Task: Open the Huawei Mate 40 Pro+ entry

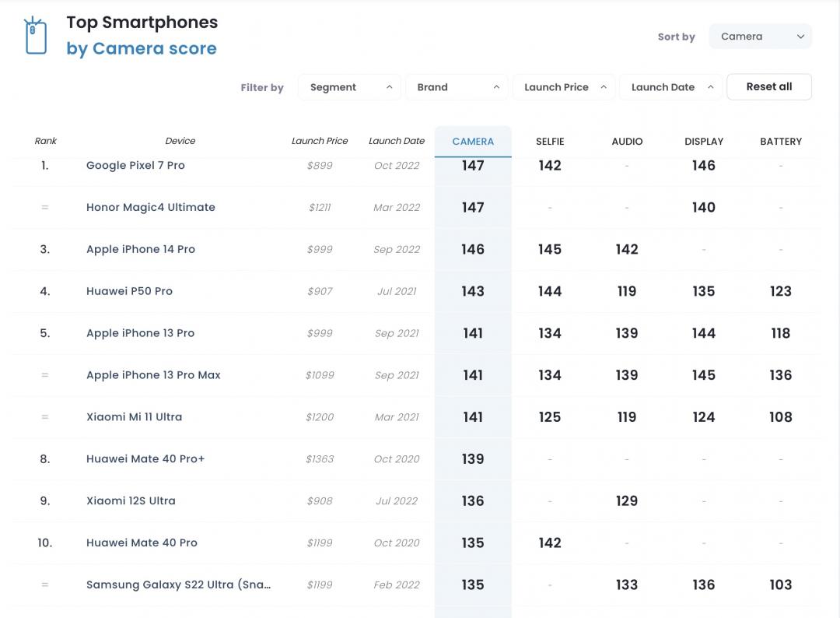Action: pyautogui.click(x=145, y=458)
